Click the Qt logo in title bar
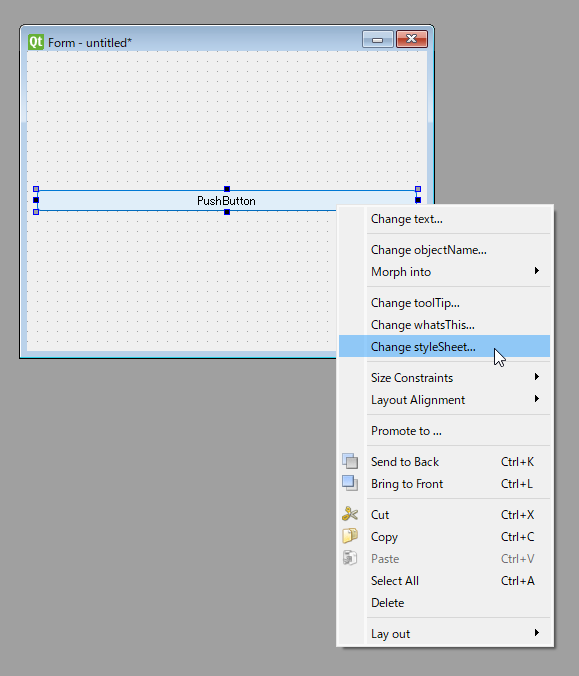579x676 pixels. coord(36,42)
